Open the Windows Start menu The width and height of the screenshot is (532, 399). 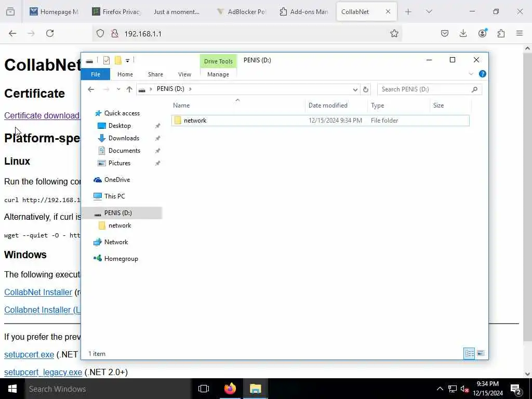pyautogui.click(x=12, y=389)
